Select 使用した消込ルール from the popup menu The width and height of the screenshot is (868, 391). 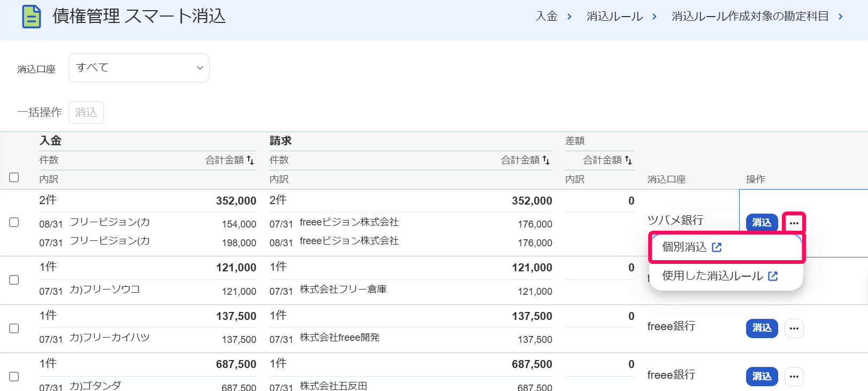tap(726, 276)
